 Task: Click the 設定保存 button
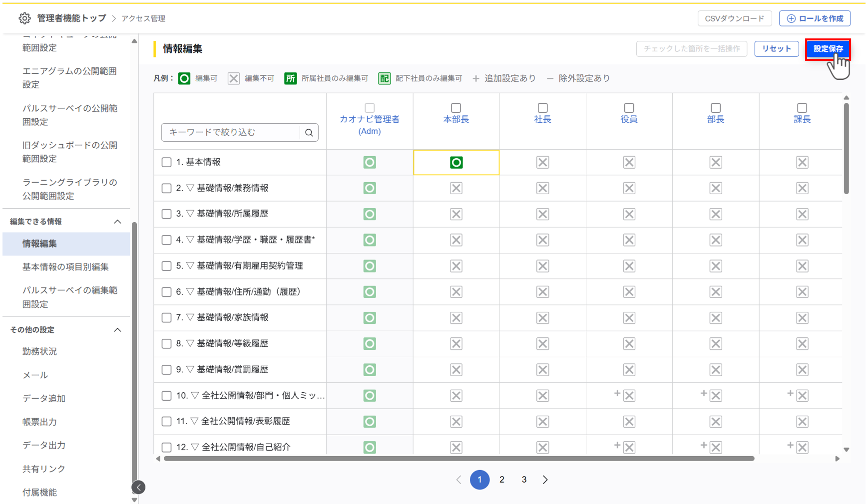(828, 49)
